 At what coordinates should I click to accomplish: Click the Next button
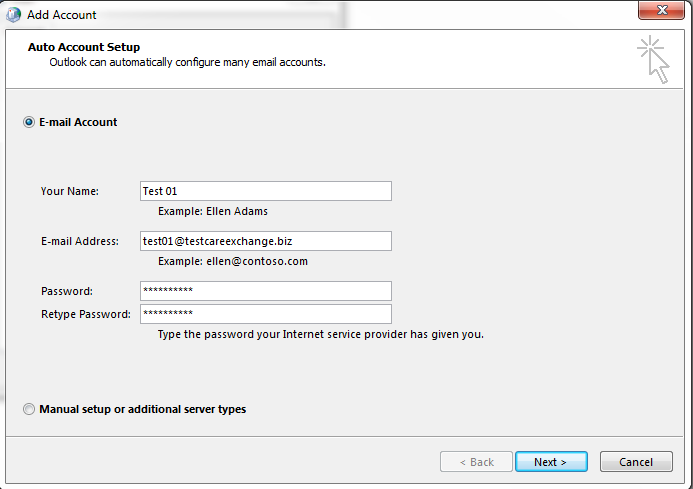[x=551, y=462]
